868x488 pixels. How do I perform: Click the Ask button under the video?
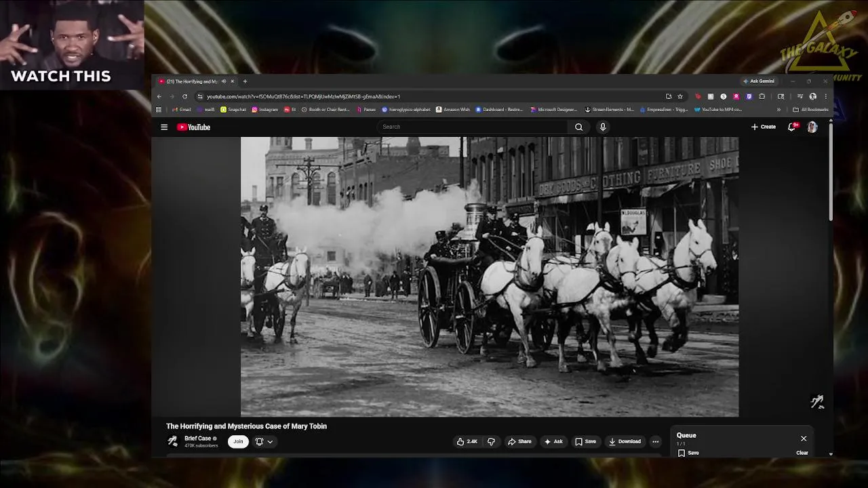point(553,441)
